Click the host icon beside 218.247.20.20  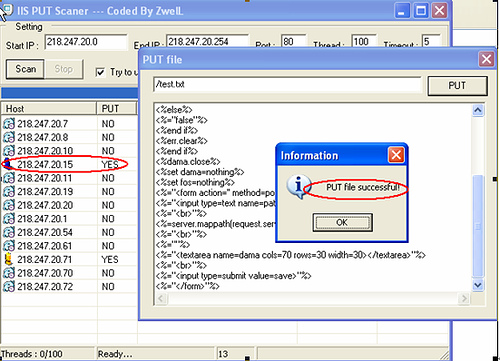[x=9, y=205]
